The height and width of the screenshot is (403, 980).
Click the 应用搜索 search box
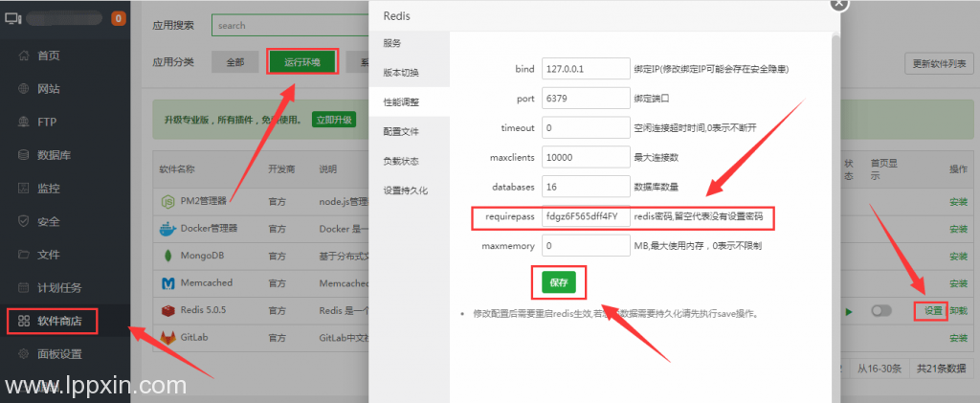point(290,26)
